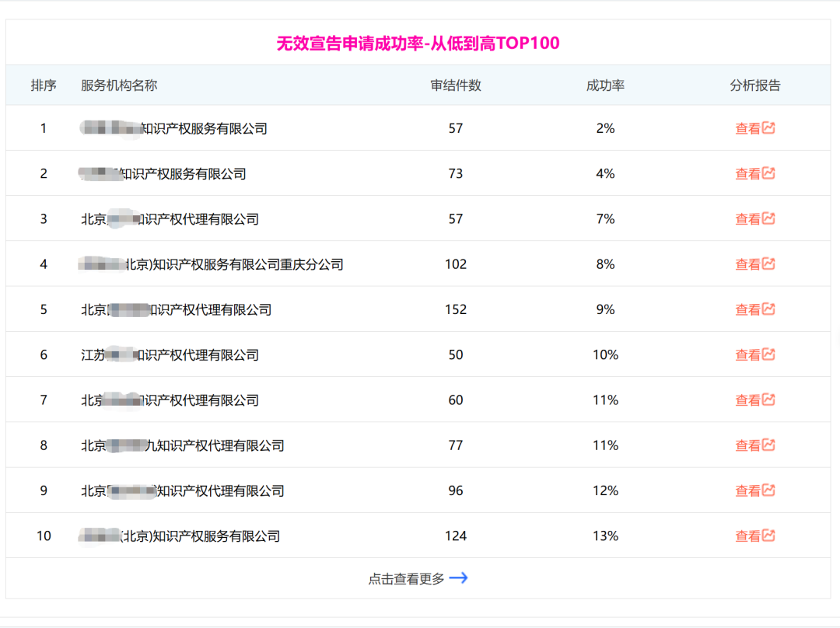Click the 服务机构名称 column header

coord(119,85)
